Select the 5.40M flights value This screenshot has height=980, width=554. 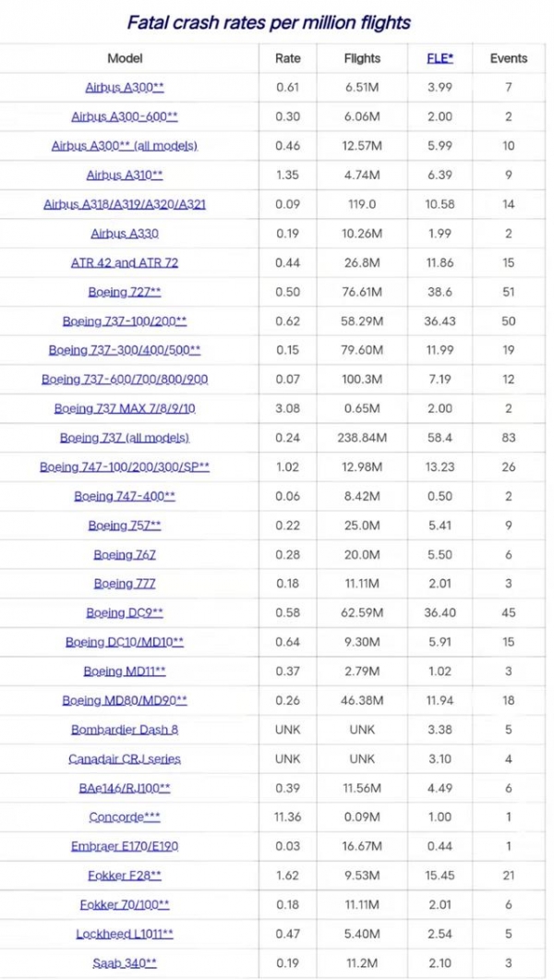362,934
